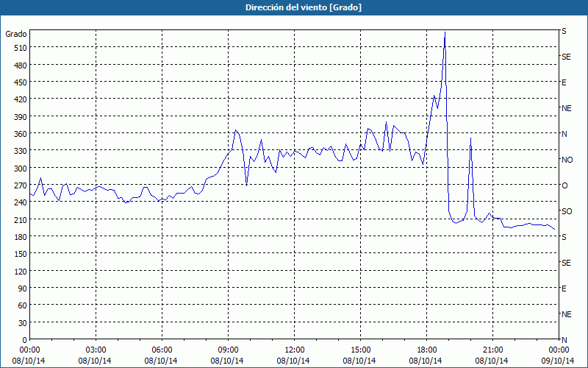Screen dimensions: 588x368
Task: Click the 60 y-axis label
Action: click(x=23, y=305)
